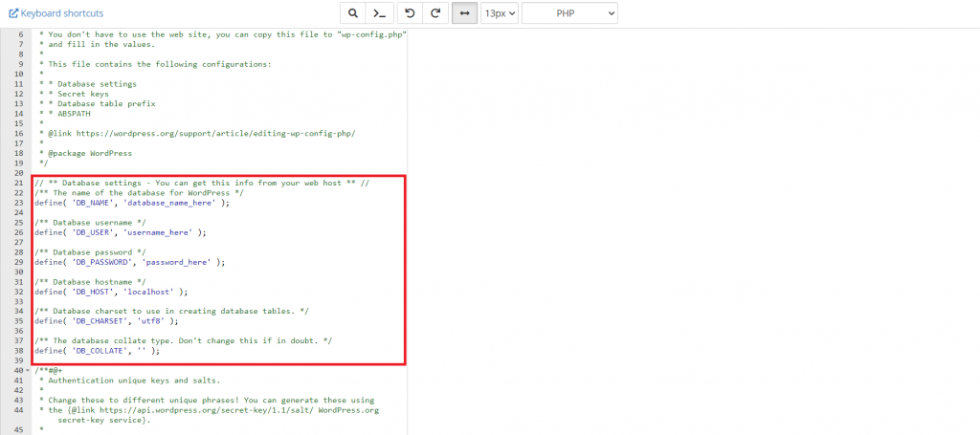
Task: Click line number 38 in the gutter
Action: [x=17, y=351]
